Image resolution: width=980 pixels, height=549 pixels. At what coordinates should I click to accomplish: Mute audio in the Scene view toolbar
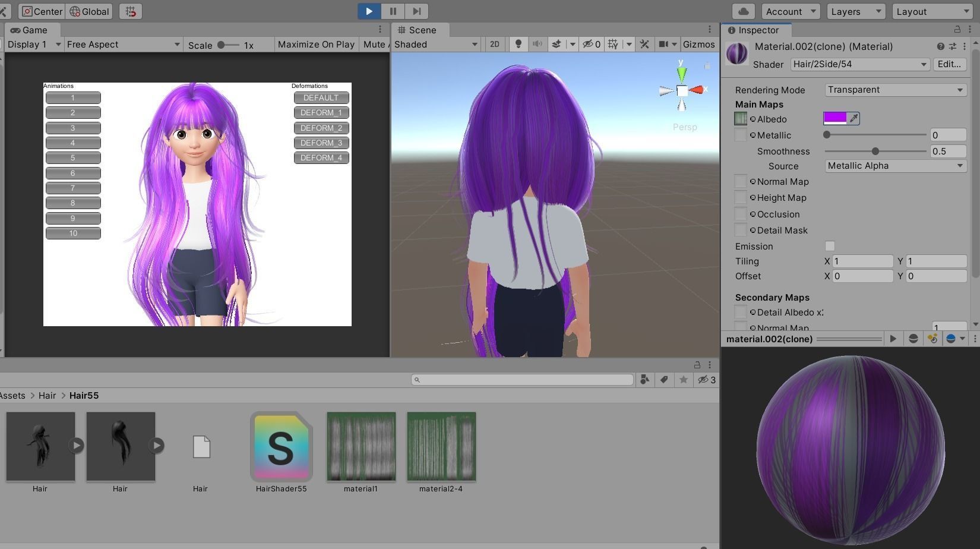[538, 44]
